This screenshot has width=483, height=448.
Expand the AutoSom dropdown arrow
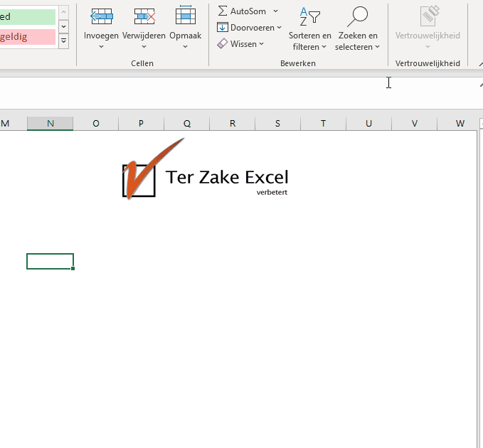pos(276,11)
